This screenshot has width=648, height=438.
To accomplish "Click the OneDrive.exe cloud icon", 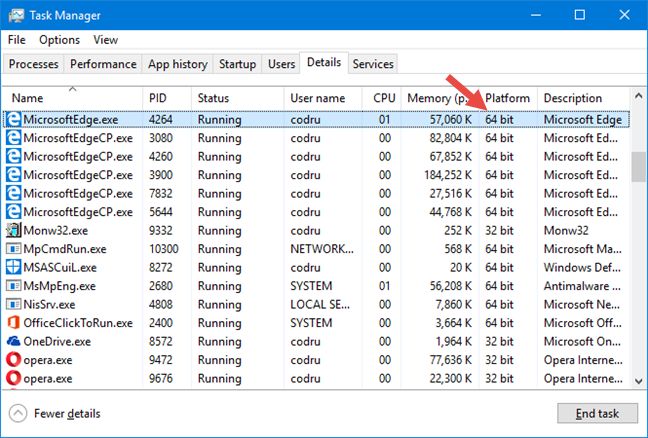I will pyautogui.click(x=13, y=341).
